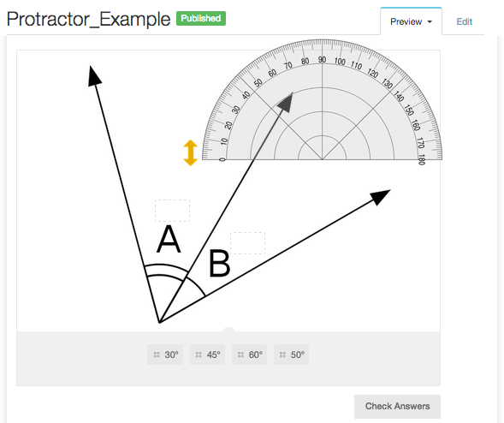Click the 90 mark on the protractor

click(x=322, y=60)
